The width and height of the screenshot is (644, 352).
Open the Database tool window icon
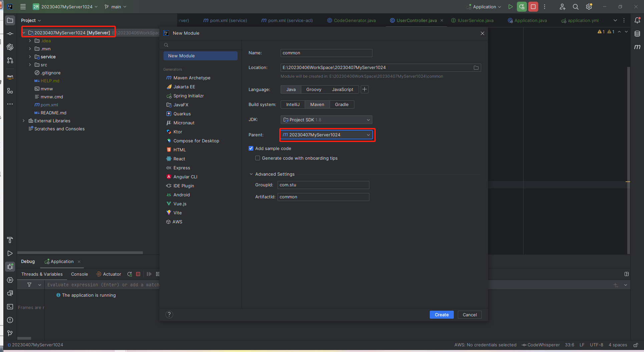pyautogui.click(x=637, y=34)
